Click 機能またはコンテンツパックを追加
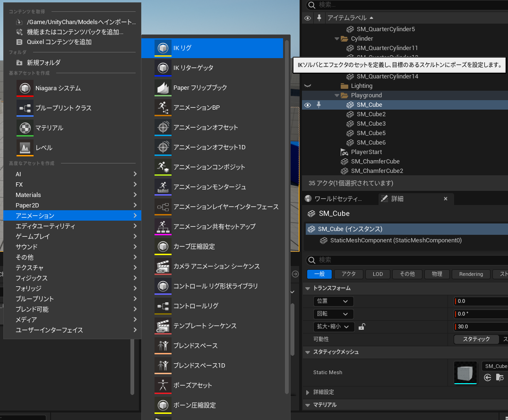The width and height of the screenshot is (508, 420). tap(72, 32)
